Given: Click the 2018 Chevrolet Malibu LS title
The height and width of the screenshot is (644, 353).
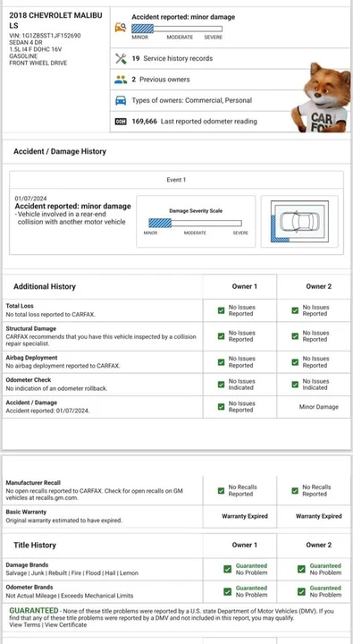Looking at the screenshot, I should click(55, 20).
